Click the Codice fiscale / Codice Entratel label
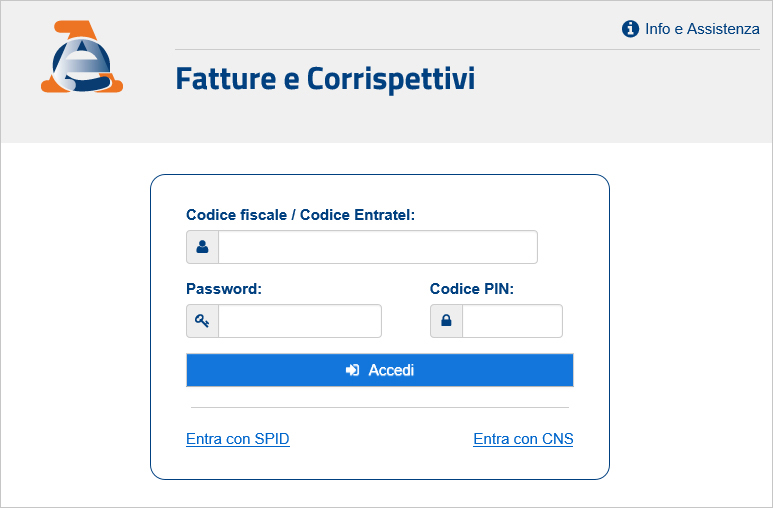773x508 pixels. click(300, 215)
